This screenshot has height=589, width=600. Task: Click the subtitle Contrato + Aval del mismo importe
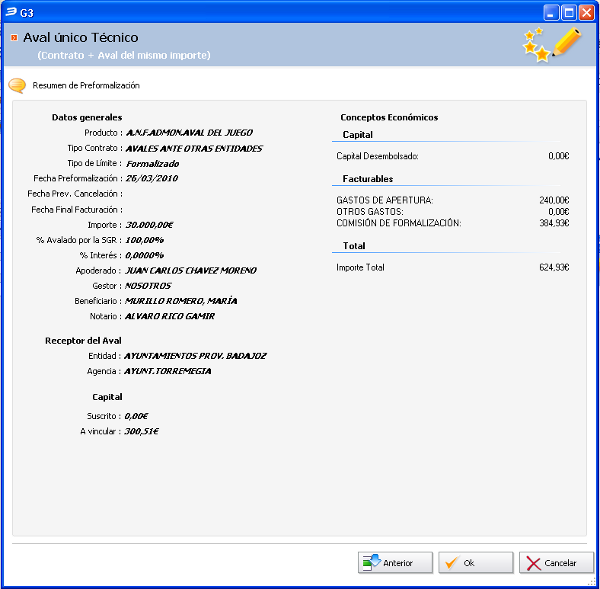(124, 55)
